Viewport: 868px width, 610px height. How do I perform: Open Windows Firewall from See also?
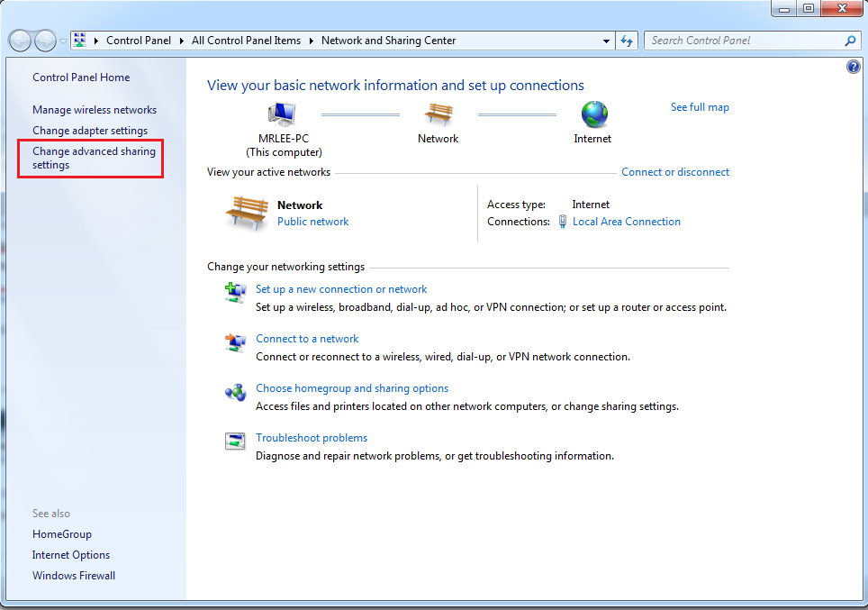tap(74, 576)
